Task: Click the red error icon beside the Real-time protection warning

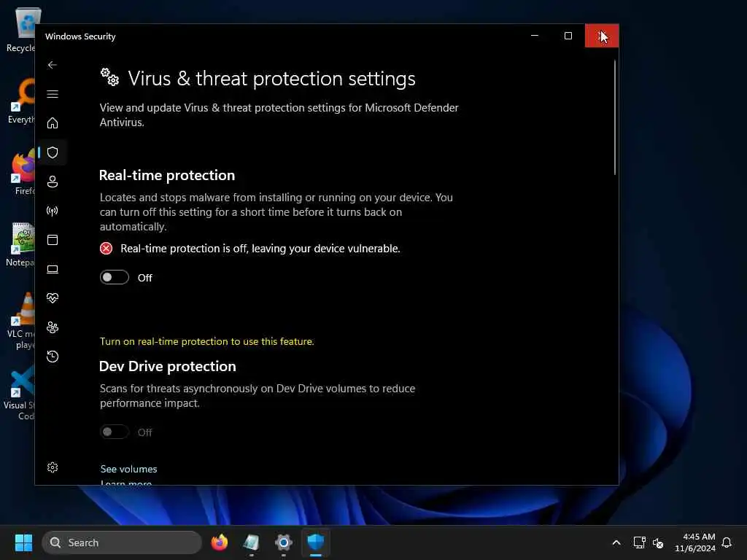Action: click(107, 249)
